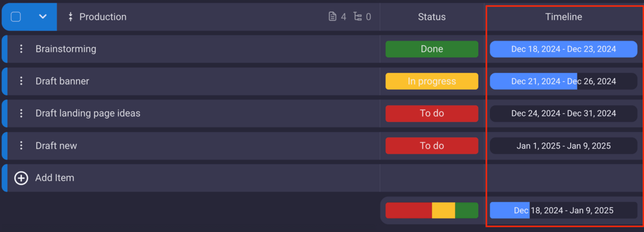Click the Status column header
Image resolution: width=644 pixels, height=232 pixels.
431,17
